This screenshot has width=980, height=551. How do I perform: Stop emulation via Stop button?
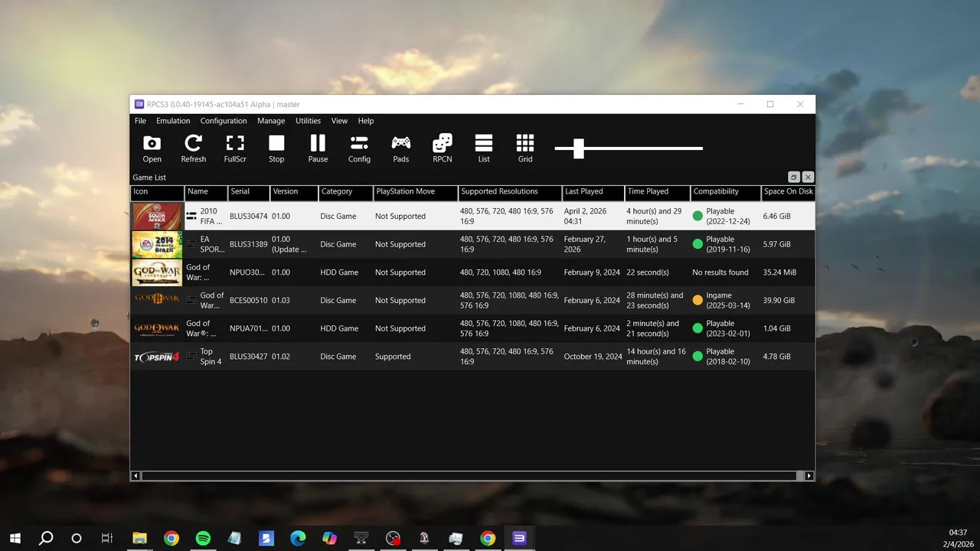[x=276, y=149]
